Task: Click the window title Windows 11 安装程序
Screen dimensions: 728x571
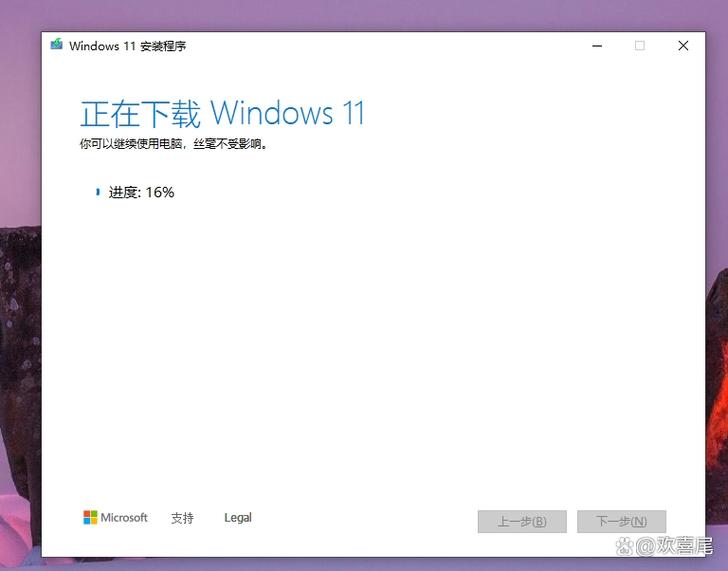Action: coord(128,46)
